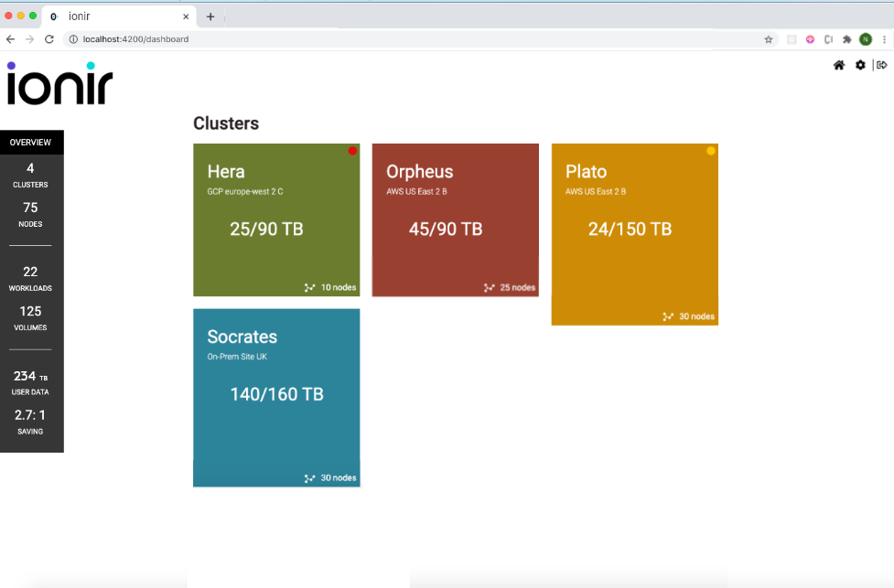Open the Plato cluster card
This screenshot has height=588, width=894.
coord(634,234)
